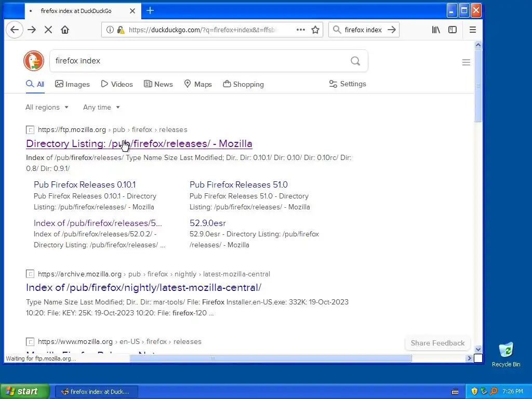Switch to the Maps tab
Image resolution: width=532 pixels, height=399 pixels.
click(x=198, y=84)
